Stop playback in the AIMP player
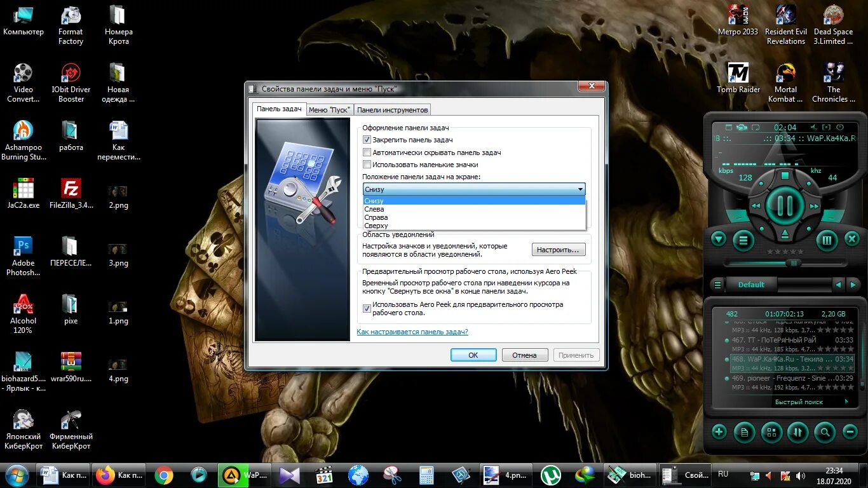Screen dimensions: 868x488 [x=785, y=176]
